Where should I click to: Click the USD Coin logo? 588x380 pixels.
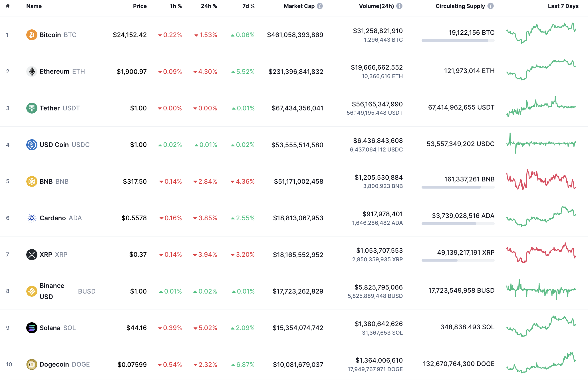tap(32, 145)
